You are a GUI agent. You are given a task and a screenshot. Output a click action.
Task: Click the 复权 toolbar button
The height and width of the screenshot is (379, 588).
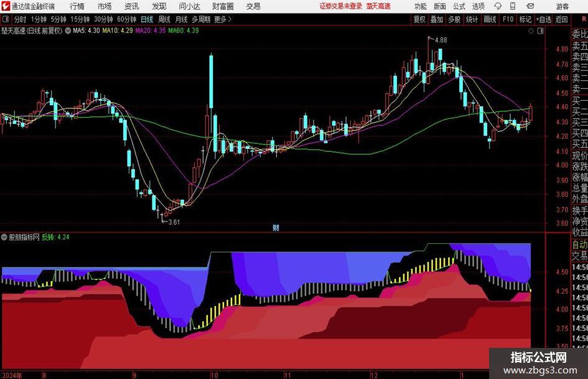coord(419,19)
